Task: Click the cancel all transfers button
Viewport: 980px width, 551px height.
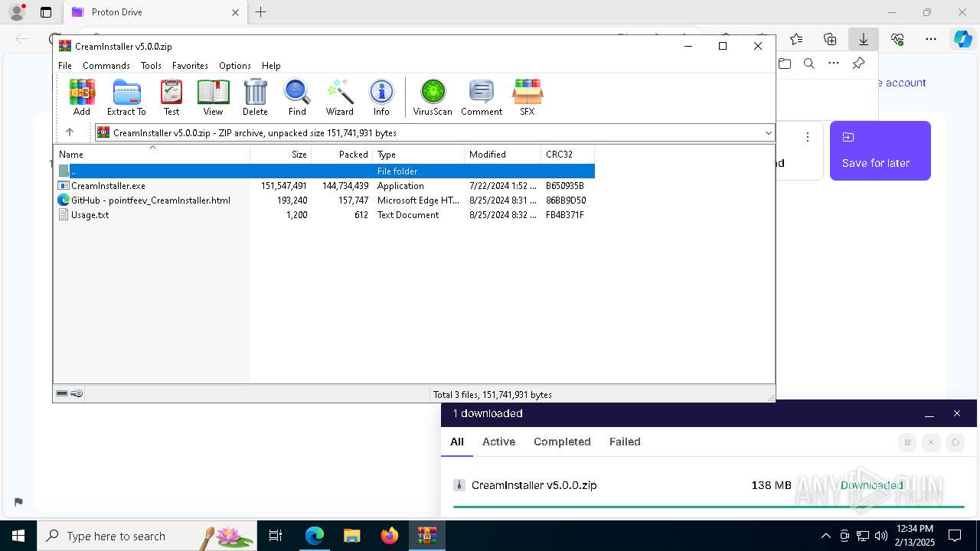Action: click(931, 442)
